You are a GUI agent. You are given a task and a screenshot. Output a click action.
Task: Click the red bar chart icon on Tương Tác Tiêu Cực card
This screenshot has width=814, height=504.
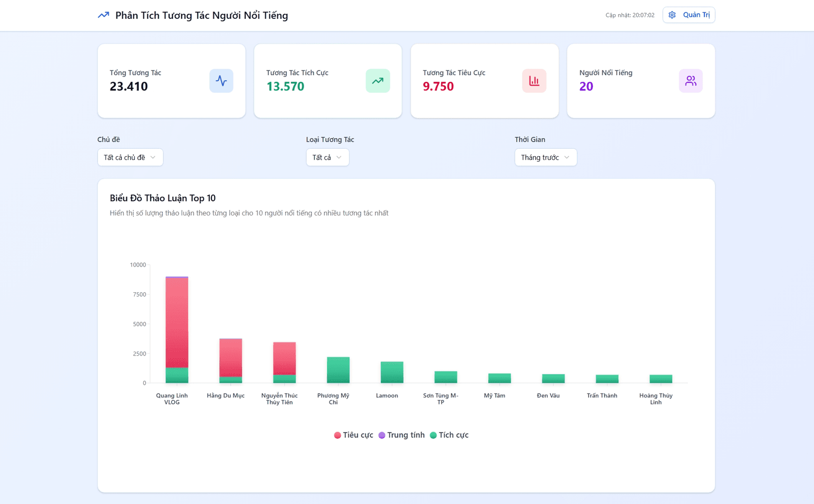pyautogui.click(x=534, y=80)
